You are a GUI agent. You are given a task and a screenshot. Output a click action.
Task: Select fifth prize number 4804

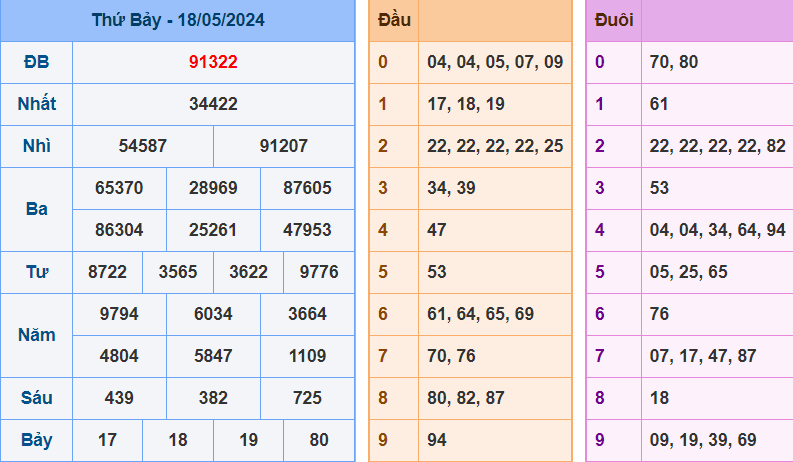coord(119,356)
